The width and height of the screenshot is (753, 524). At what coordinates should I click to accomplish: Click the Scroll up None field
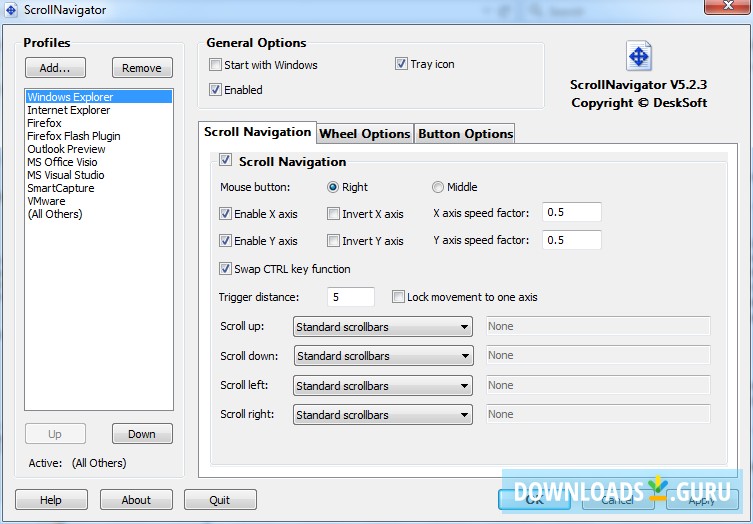[x=598, y=326]
